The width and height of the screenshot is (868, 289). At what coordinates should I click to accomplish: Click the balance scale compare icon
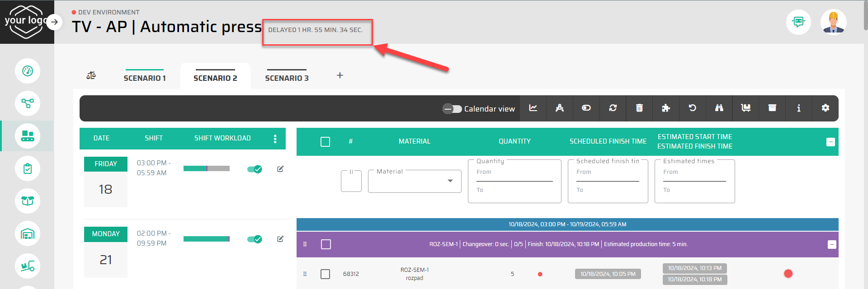point(91,75)
